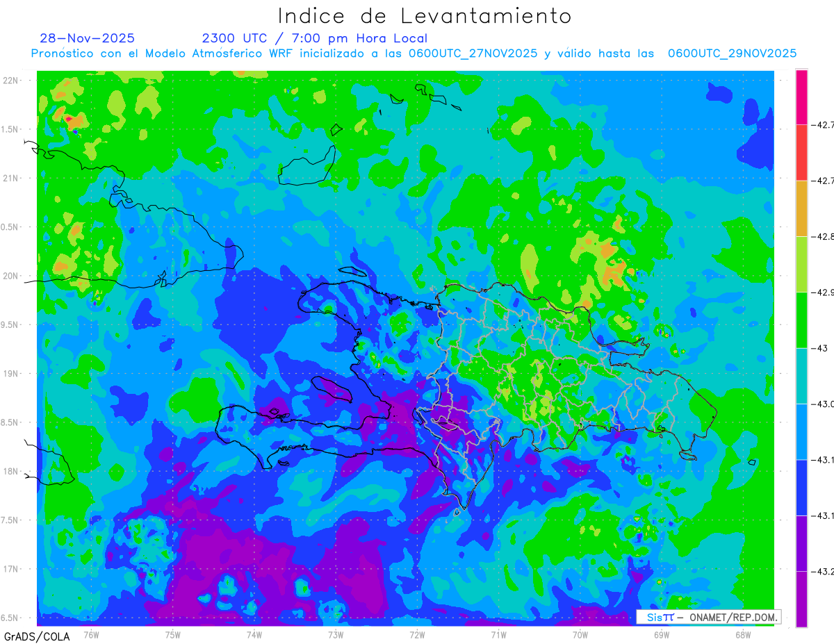The image size is (834, 644).
Task: Click the '22N' latitude label
Action: click(x=11, y=81)
